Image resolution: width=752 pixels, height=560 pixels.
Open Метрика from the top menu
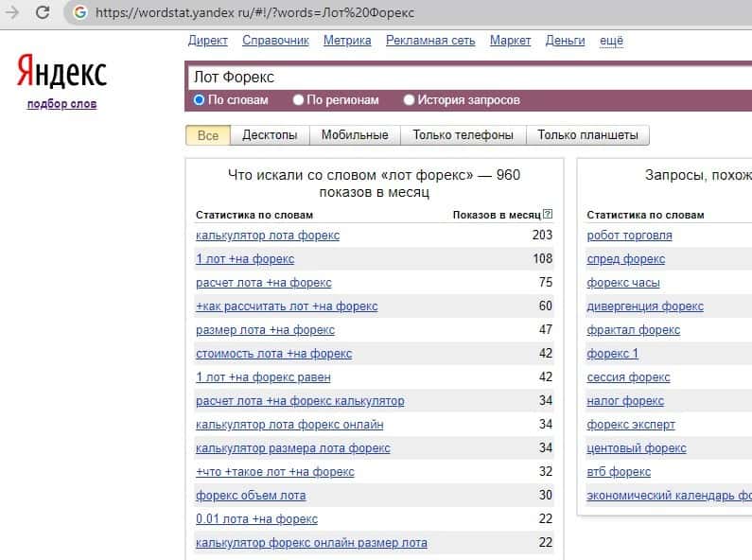(347, 41)
